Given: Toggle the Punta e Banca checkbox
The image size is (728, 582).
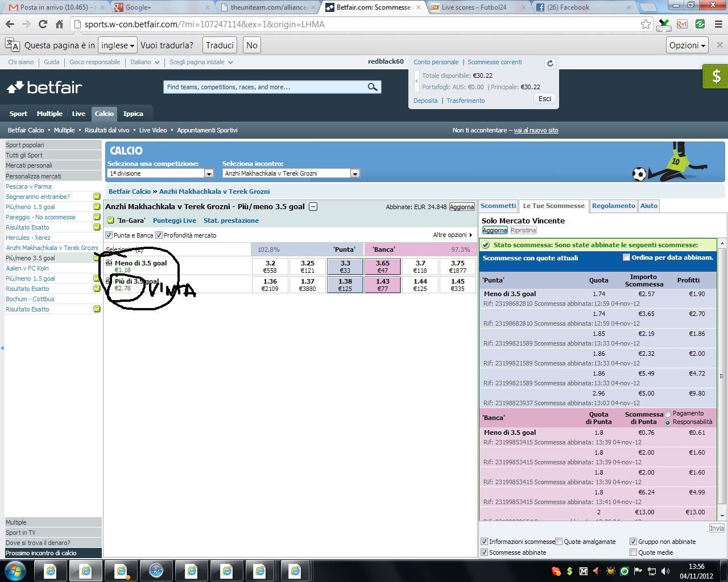Looking at the screenshot, I should pos(109,235).
